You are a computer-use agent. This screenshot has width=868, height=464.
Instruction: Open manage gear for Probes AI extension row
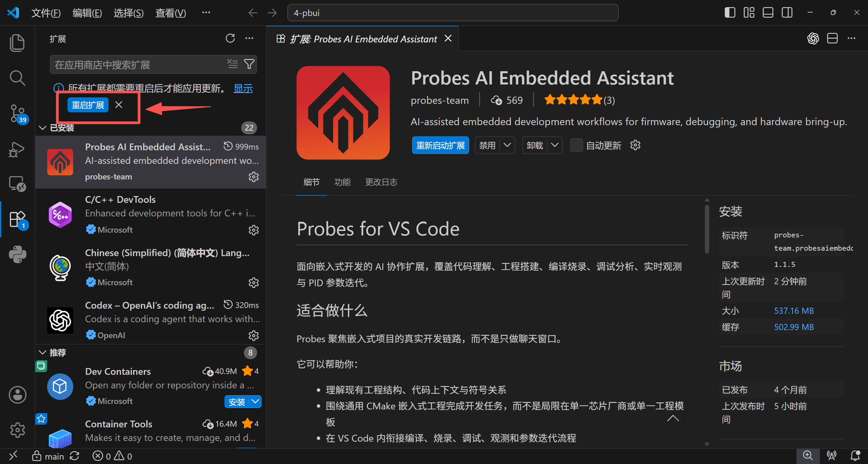254,177
